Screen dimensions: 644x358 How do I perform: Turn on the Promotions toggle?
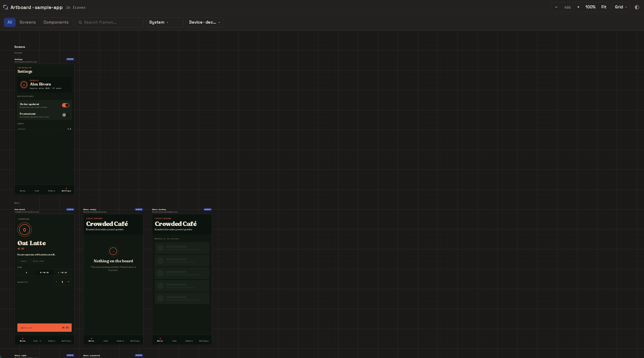tap(66, 115)
